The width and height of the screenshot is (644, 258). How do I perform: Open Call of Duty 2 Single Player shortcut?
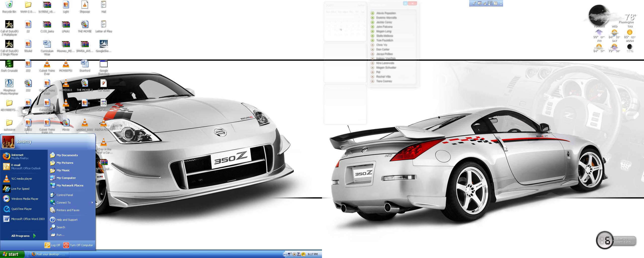pos(9,47)
